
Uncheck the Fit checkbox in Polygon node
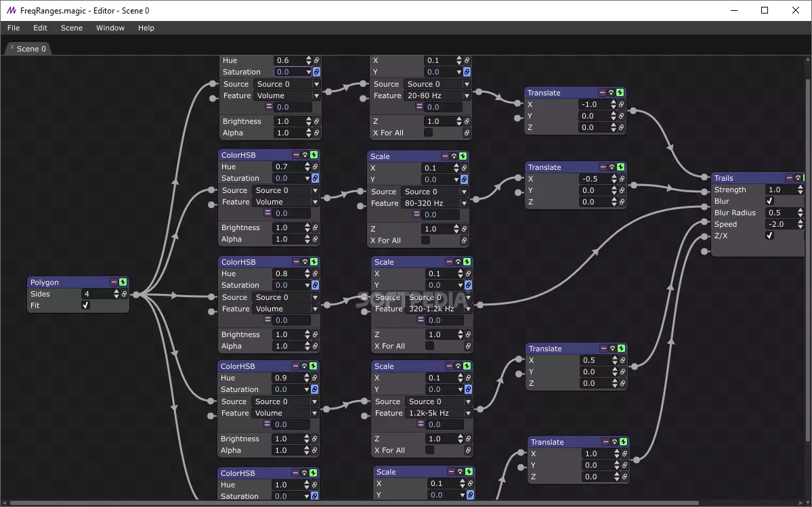[x=85, y=305]
